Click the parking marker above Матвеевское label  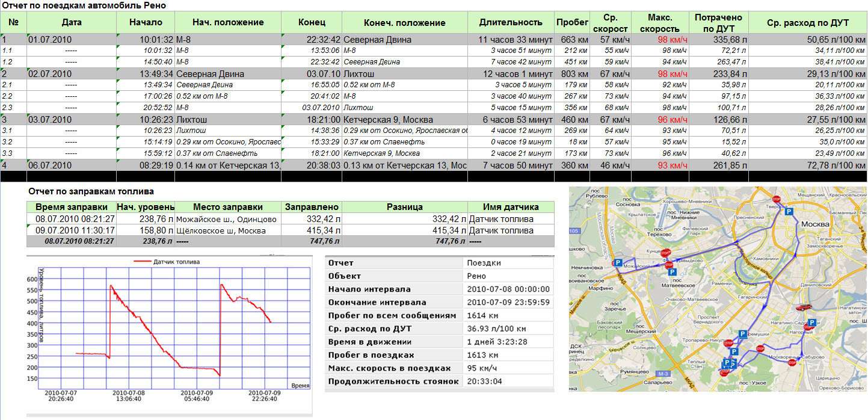[672, 272]
